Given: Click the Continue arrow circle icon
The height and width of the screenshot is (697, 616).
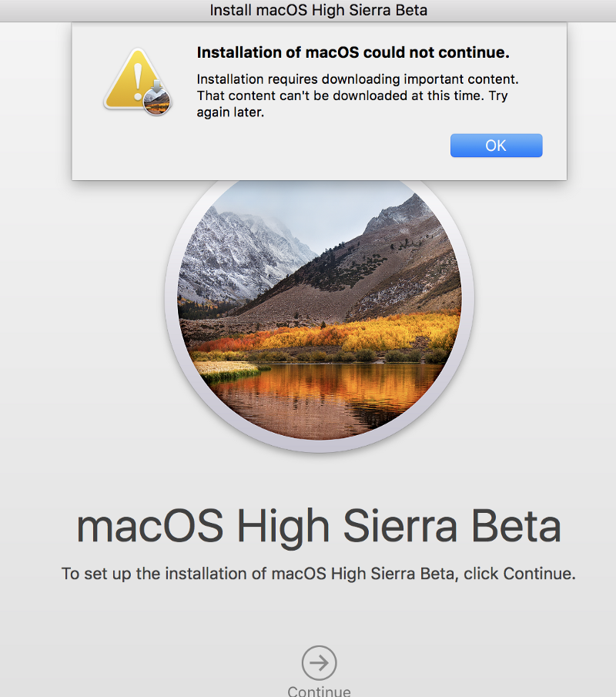Looking at the screenshot, I should pos(319,663).
